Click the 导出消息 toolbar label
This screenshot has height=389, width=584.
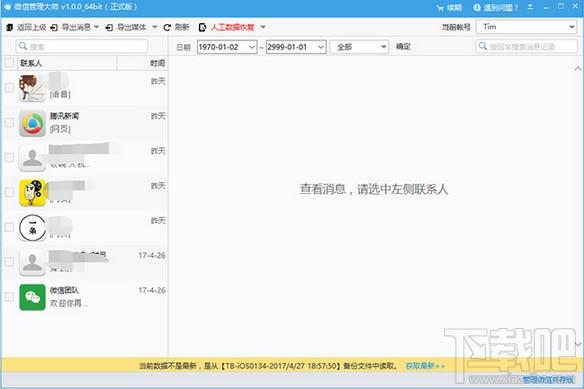coord(76,27)
